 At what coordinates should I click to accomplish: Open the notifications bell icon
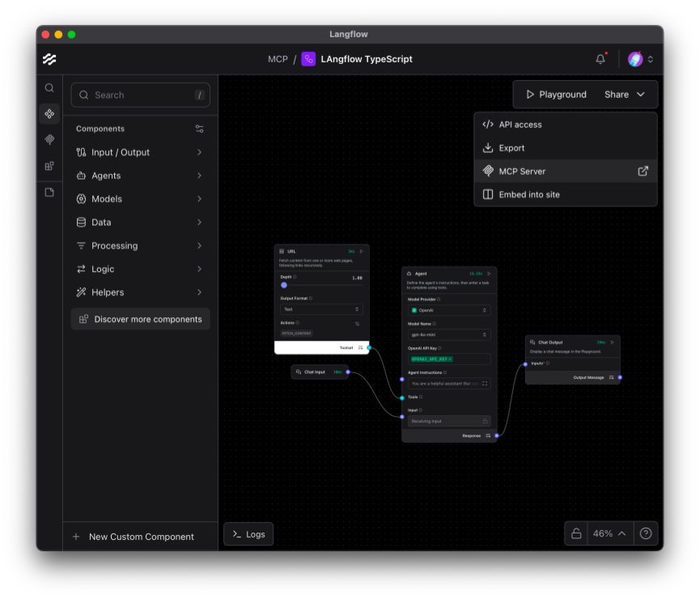(599, 58)
